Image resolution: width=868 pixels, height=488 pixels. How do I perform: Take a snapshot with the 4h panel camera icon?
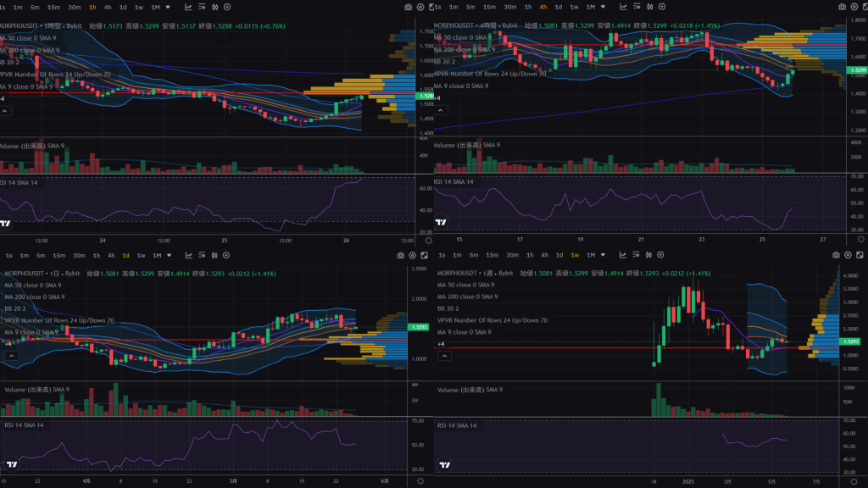[842, 7]
